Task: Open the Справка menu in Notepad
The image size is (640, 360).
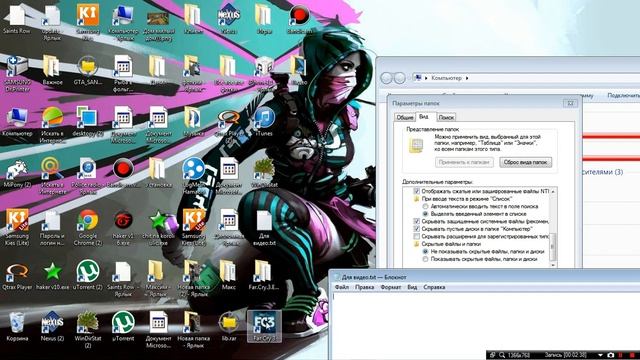Action: (433, 287)
